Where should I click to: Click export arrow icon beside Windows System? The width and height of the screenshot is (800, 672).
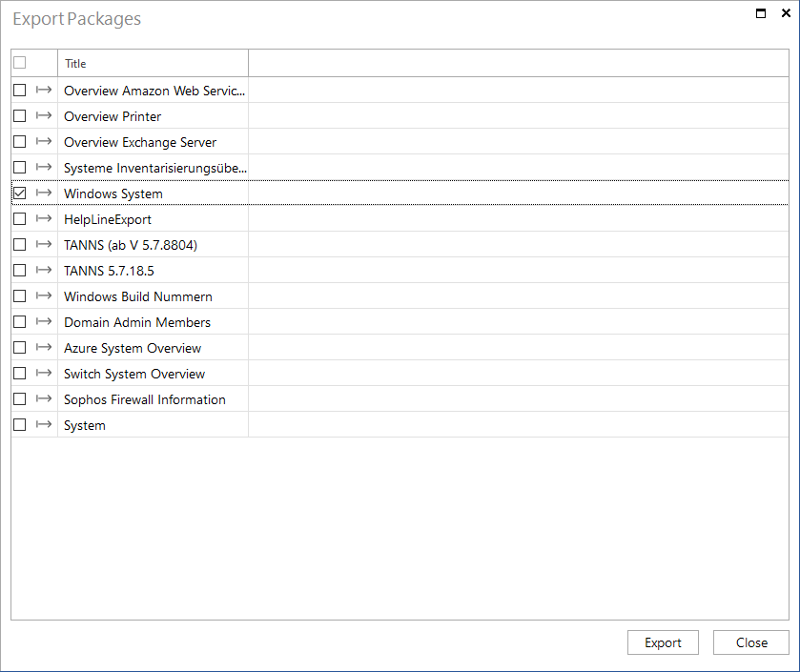click(44, 193)
